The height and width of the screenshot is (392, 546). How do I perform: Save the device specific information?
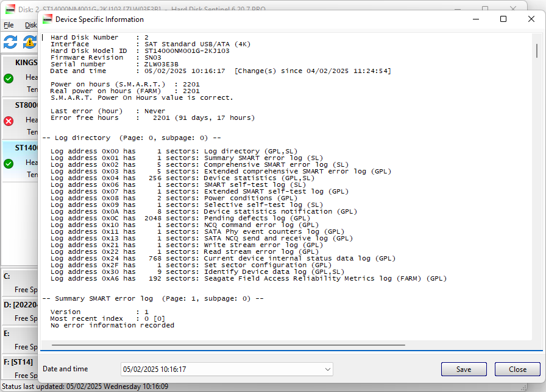point(464,369)
